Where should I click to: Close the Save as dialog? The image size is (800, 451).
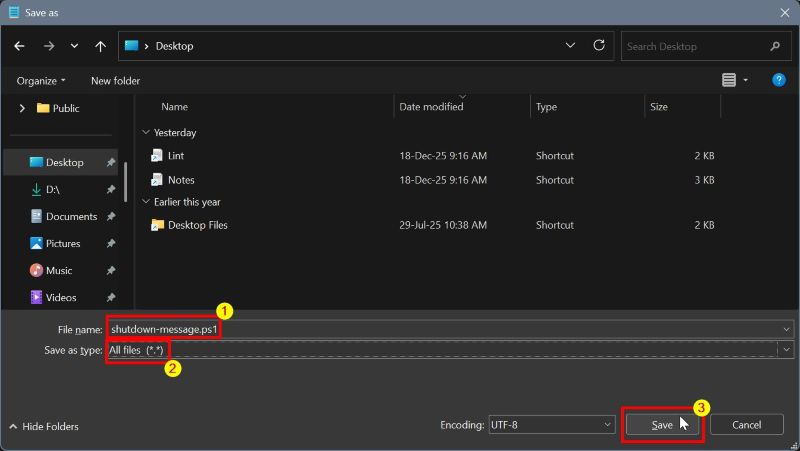pyautogui.click(x=785, y=13)
